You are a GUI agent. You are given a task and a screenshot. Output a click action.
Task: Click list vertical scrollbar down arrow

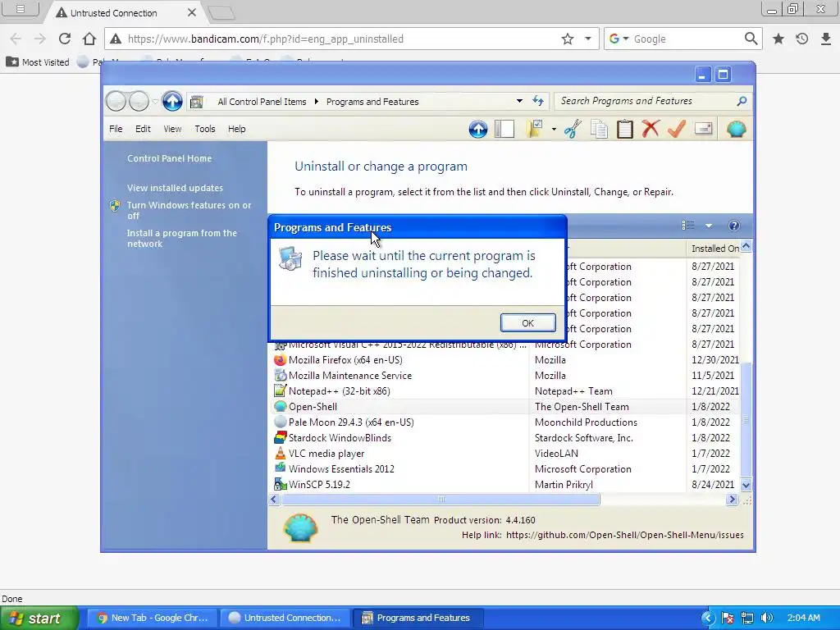point(746,486)
